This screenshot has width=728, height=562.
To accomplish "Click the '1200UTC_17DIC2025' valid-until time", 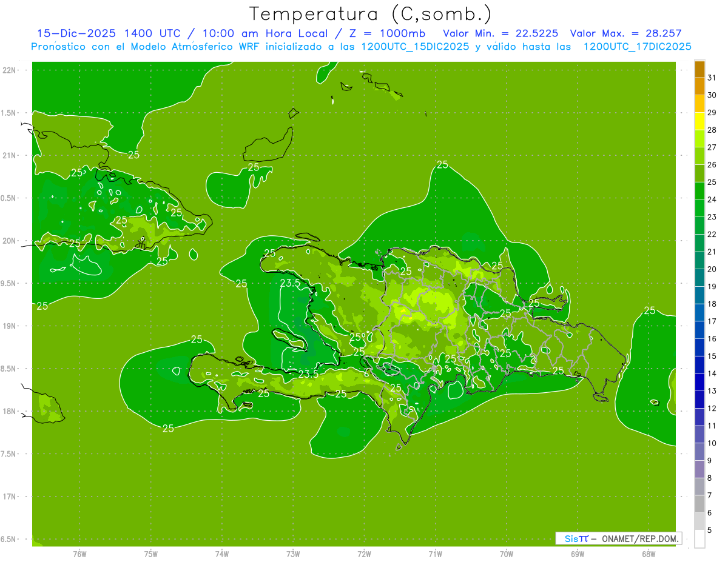I will (x=637, y=47).
